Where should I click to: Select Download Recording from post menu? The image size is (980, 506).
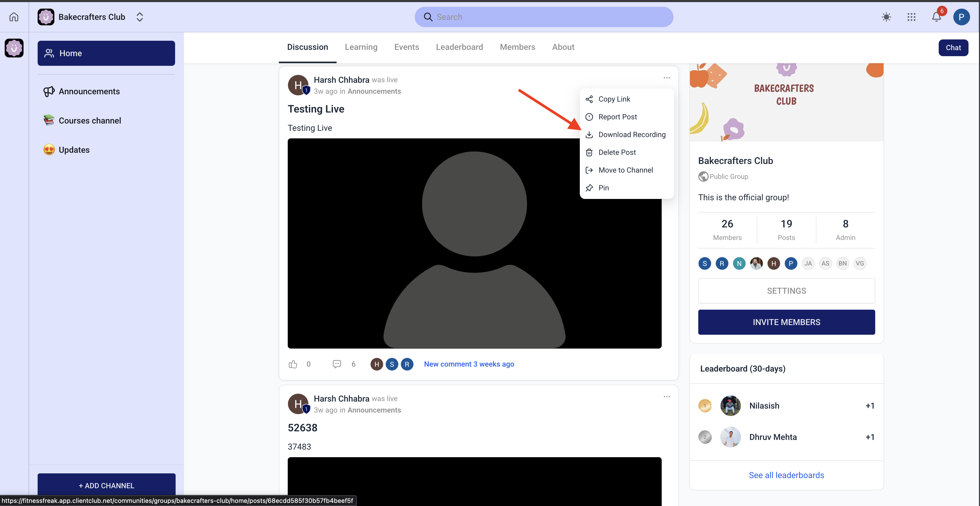click(x=632, y=134)
